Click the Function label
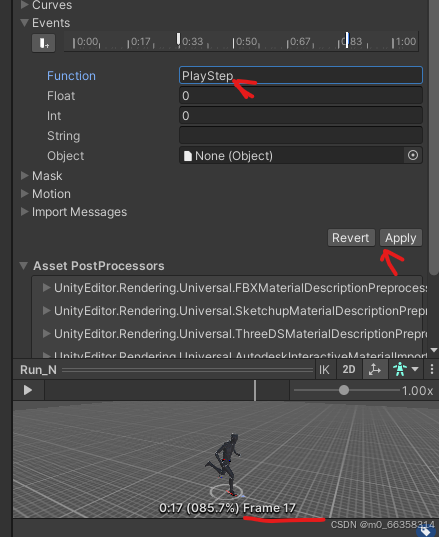Image resolution: width=439 pixels, height=537 pixels. [x=71, y=76]
